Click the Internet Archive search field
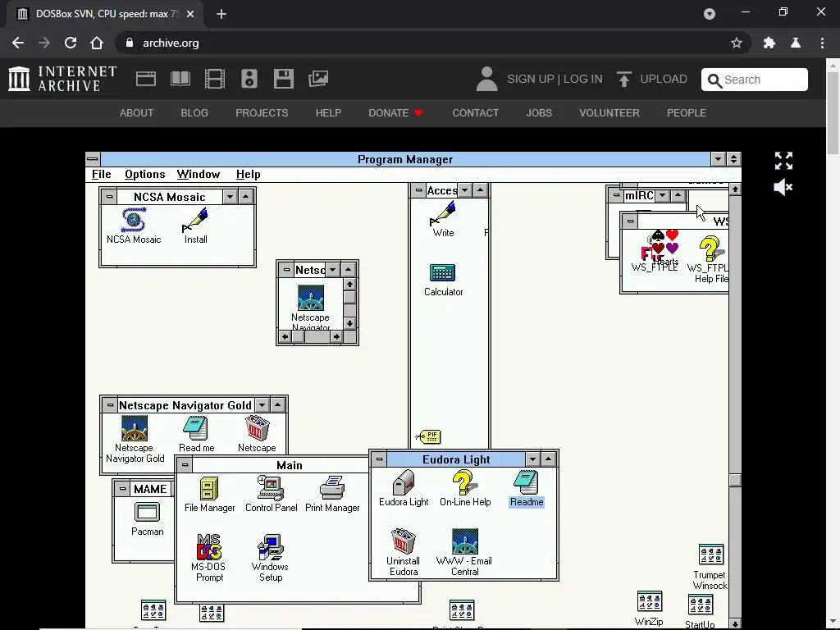Image resolution: width=840 pixels, height=630 pixels. pos(755,80)
